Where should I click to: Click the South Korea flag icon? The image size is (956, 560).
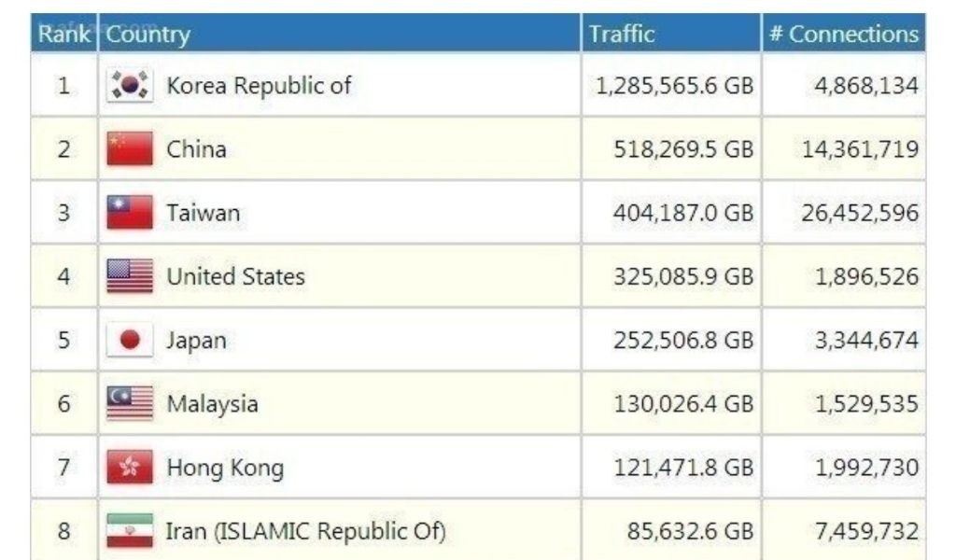pos(129,86)
